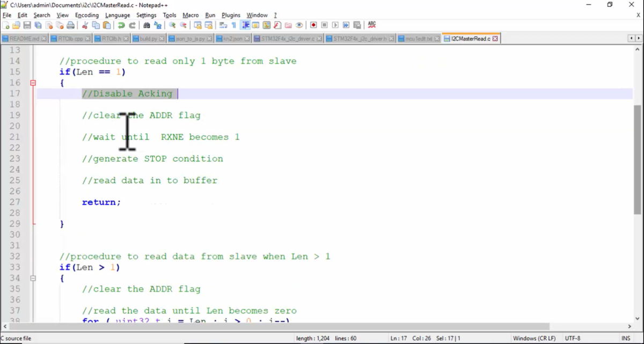Click the "//generate STOP condition" comment line

coord(152,159)
